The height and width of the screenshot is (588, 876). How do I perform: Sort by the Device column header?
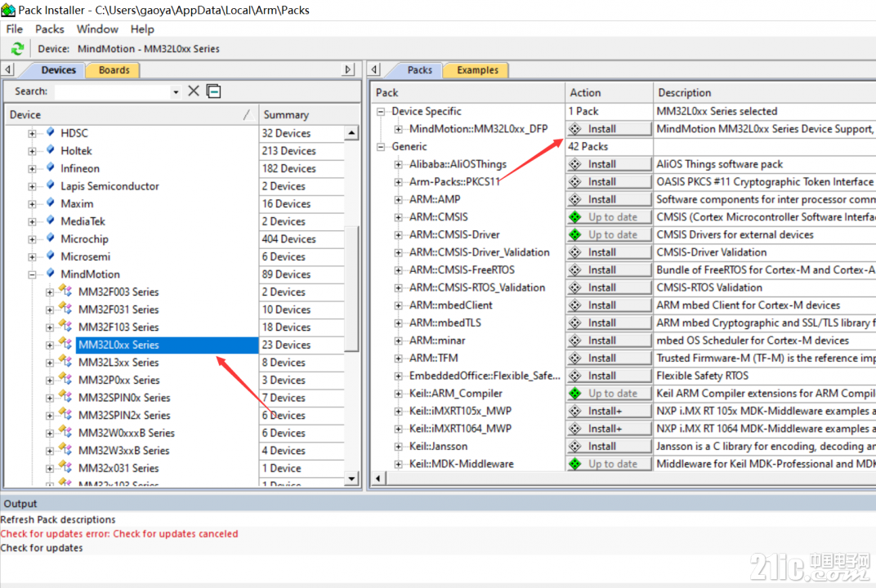coord(132,114)
